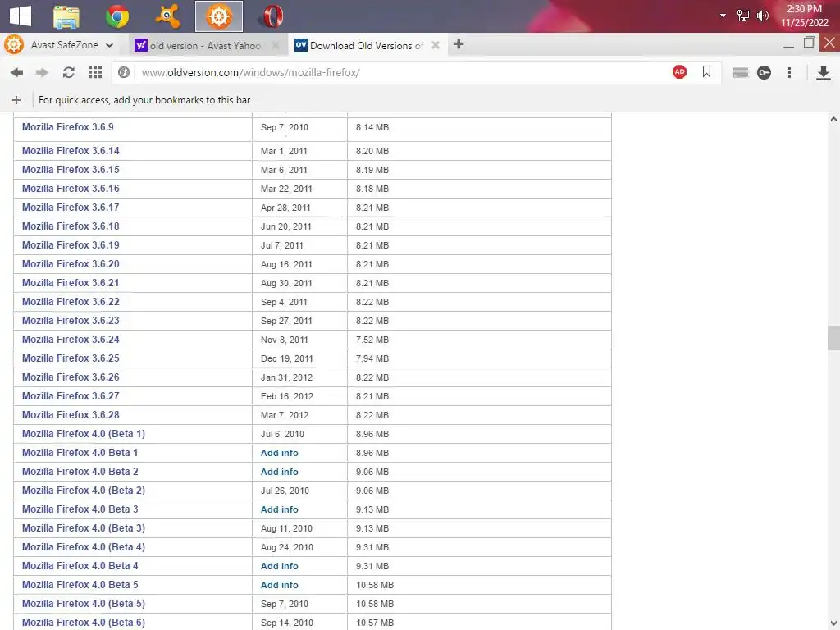Select the Avast SafeZone taskbar icon
This screenshot has width=840, height=630.
click(x=218, y=16)
